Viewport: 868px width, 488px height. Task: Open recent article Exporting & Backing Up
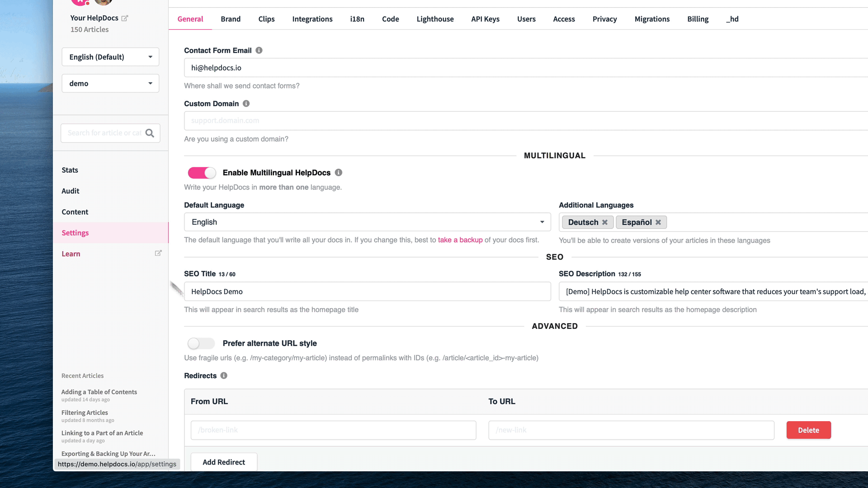108,454
